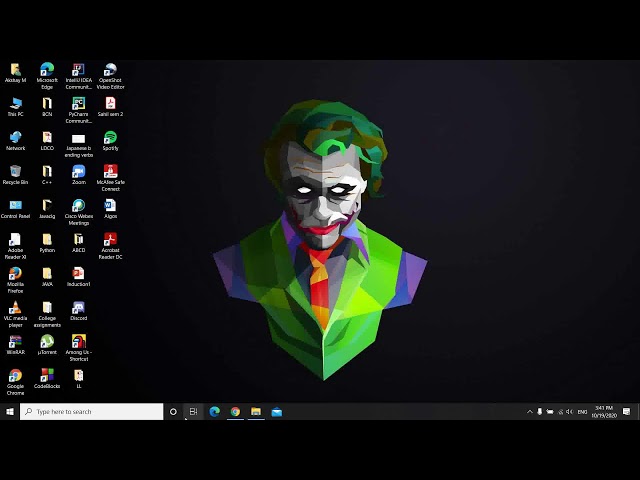Select the PyCharm Community desktop shortcut
This screenshot has height=480, width=640.
(x=78, y=110)
